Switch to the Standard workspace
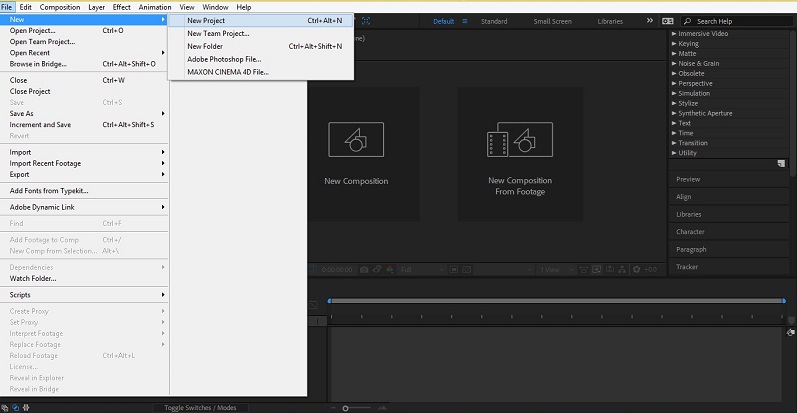The height and width of the screenshot is (413, 797). 494,21
